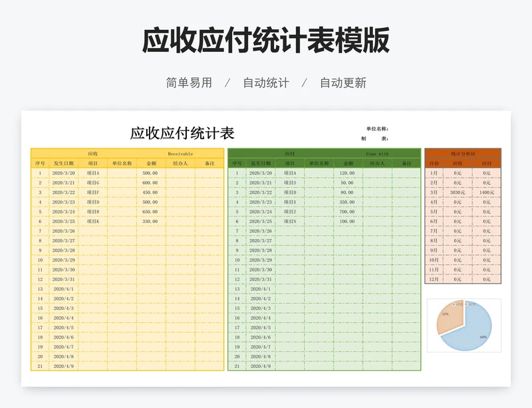This screenshot has height=408, width=532.
Task: Click date 2020/4/1 in green table
Action: coord(261,289)
